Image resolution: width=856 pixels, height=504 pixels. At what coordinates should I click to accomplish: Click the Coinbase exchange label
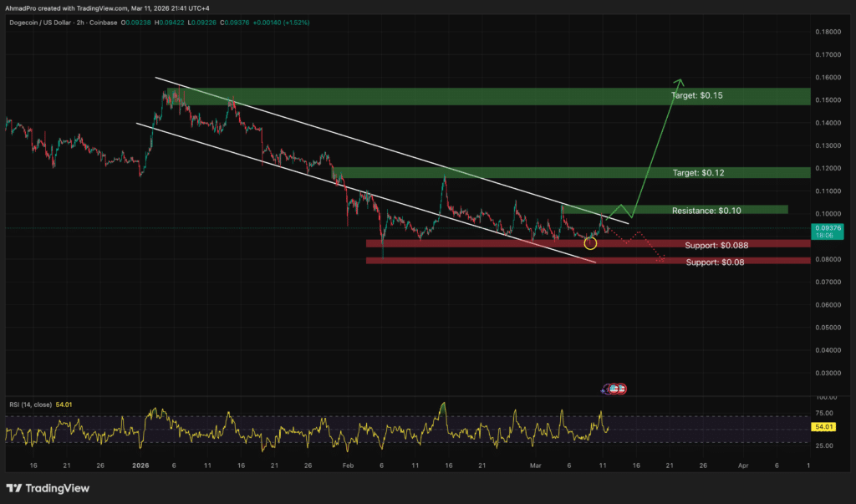tap(102, 22)
